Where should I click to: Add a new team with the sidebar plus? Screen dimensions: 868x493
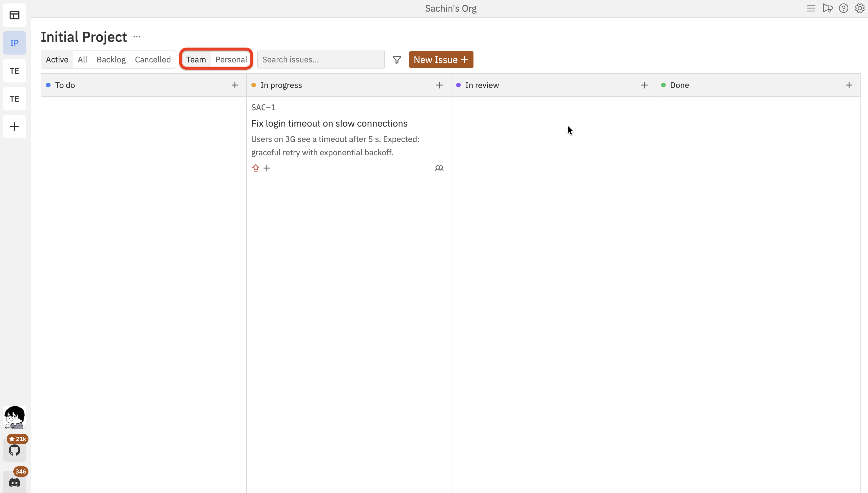14,127
